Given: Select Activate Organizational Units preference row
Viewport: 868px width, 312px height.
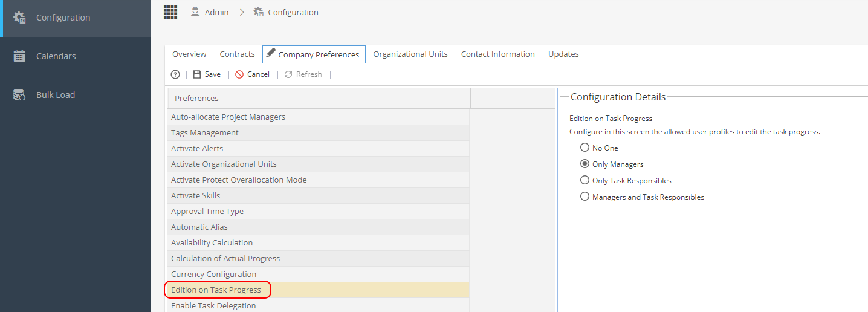Looking at the screenshot, I should tap(318, 164).
